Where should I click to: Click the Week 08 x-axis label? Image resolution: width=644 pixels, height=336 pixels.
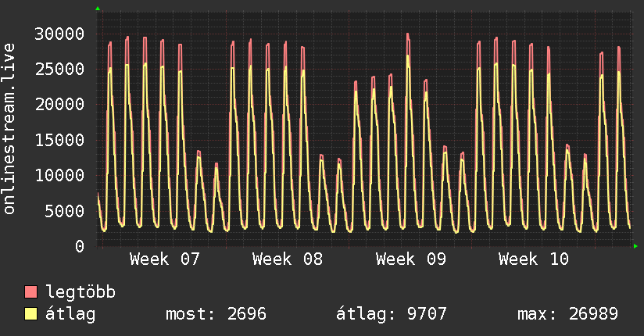(x=288, y=259)
